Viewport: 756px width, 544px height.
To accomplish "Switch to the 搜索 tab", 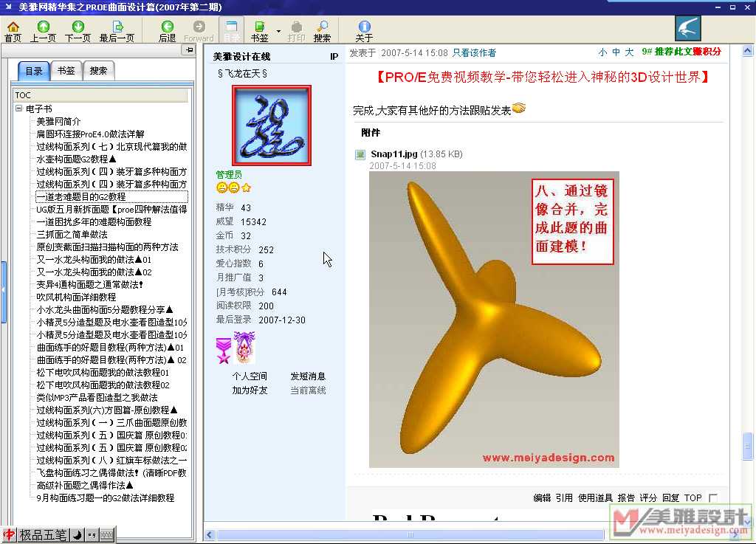I will click(98, 70).
